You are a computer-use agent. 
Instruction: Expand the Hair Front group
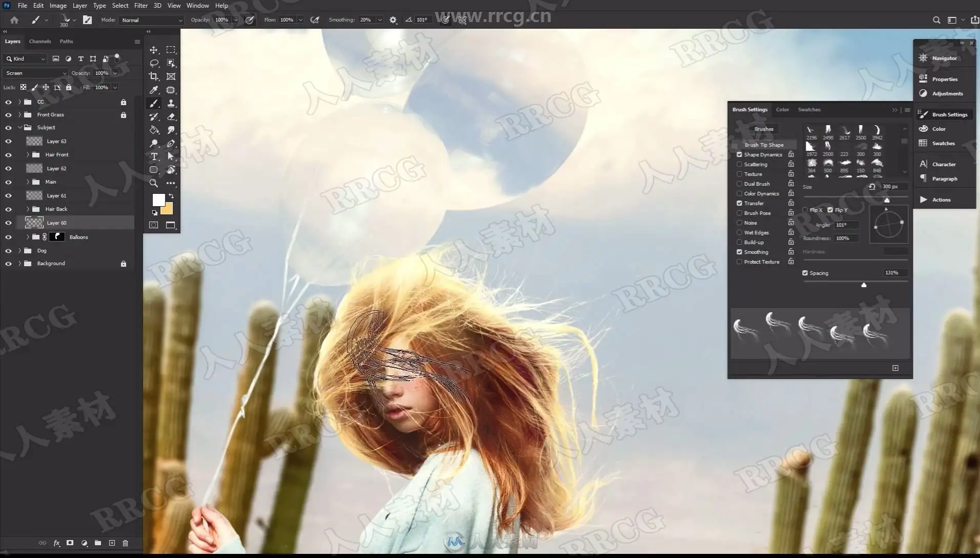[28, 154]
